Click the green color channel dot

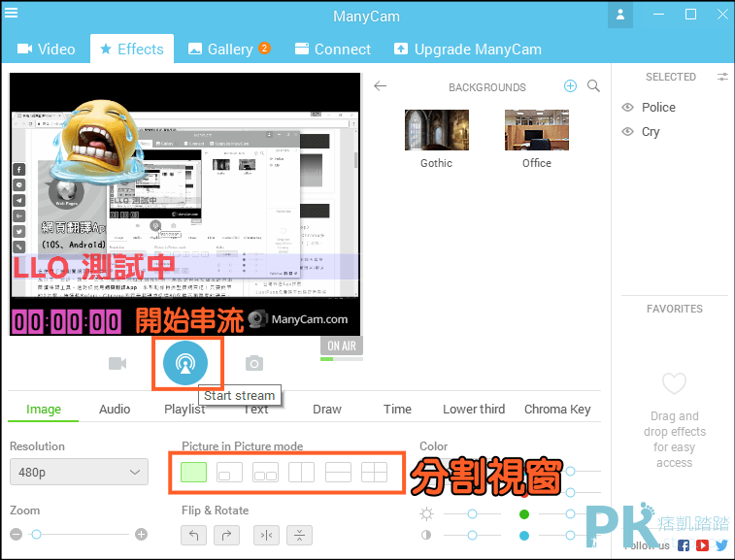(524, 514)
